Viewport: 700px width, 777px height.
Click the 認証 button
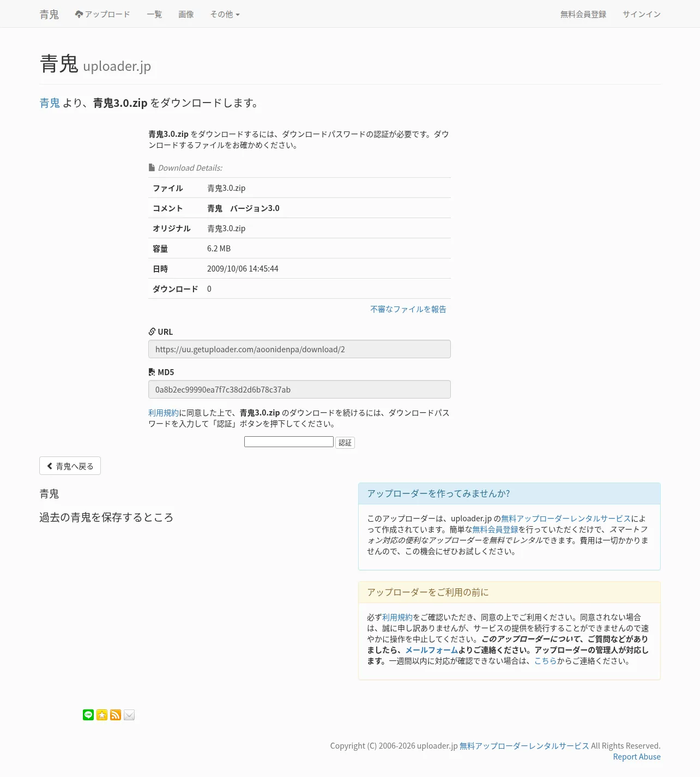345,443
